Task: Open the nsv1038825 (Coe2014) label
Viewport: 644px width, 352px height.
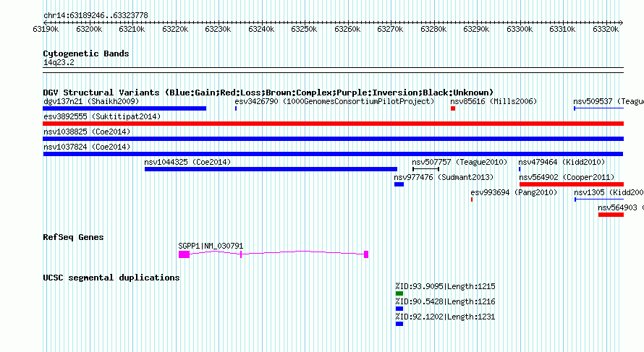Action: click(87, 132)
